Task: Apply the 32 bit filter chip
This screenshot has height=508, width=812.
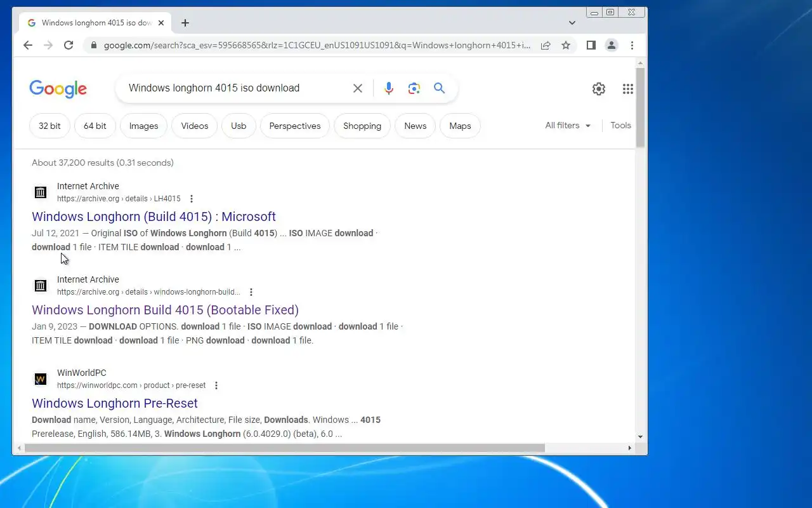Action: tap(49, 126)
